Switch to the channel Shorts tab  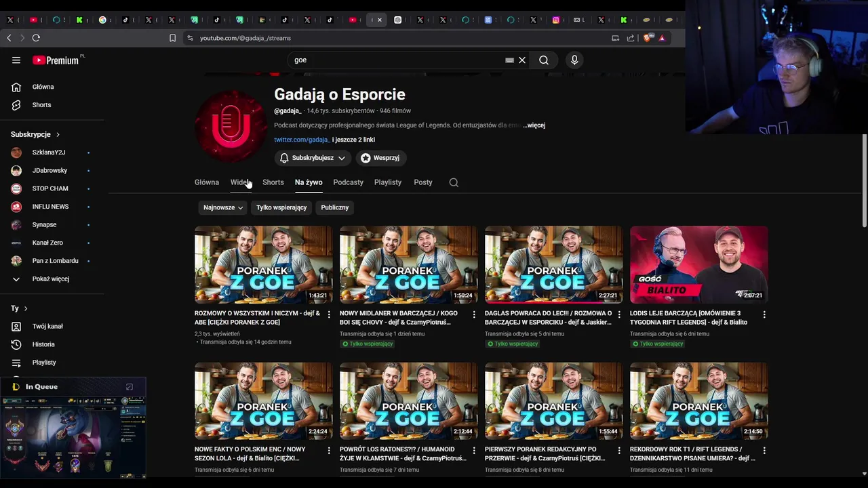273,182
